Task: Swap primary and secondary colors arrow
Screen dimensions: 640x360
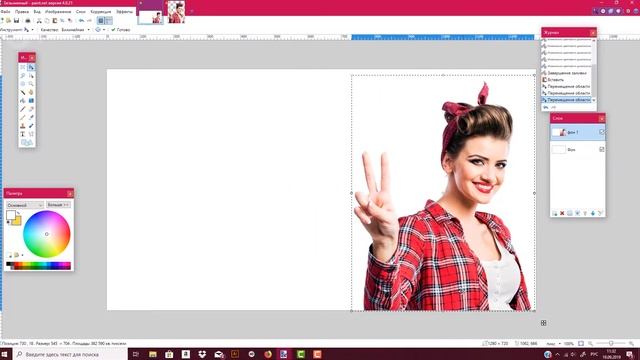Action: click(x=19, y=213)
